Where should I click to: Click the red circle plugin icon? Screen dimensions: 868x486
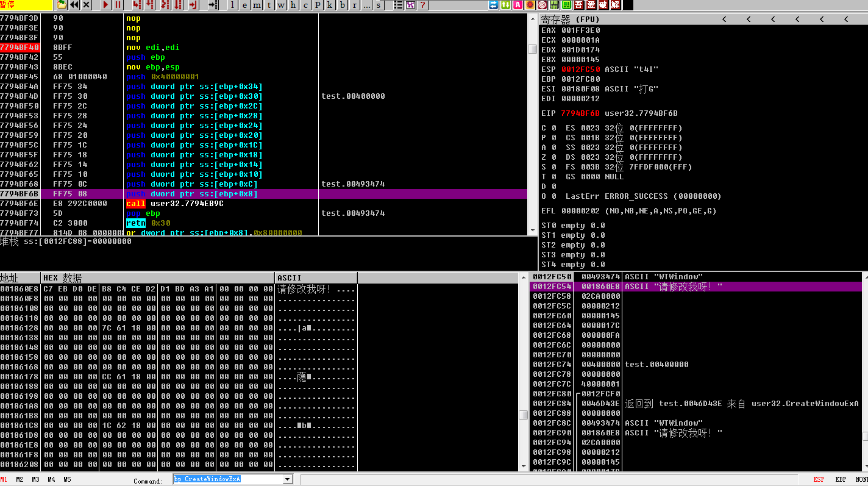point(530,5)
